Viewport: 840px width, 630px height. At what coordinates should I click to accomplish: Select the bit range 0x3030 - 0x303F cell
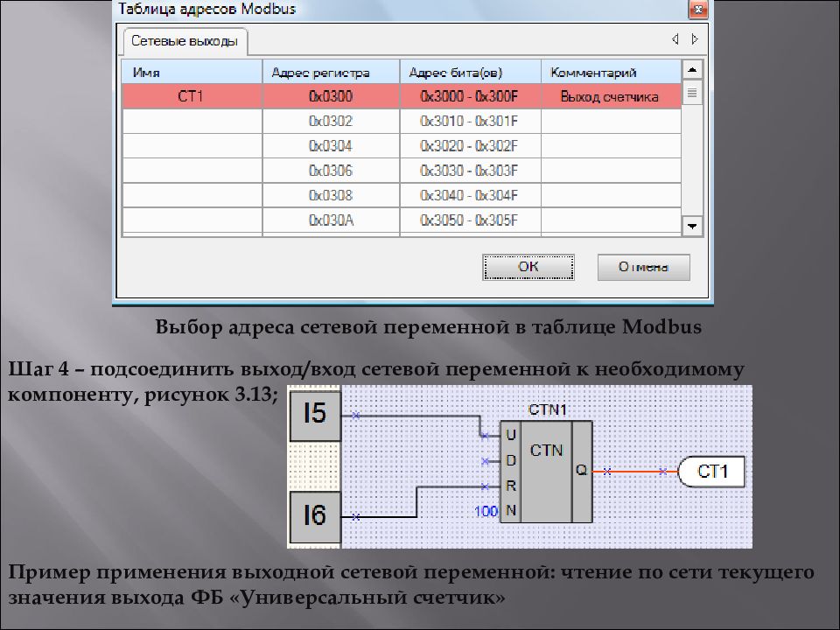click(469, 170)
